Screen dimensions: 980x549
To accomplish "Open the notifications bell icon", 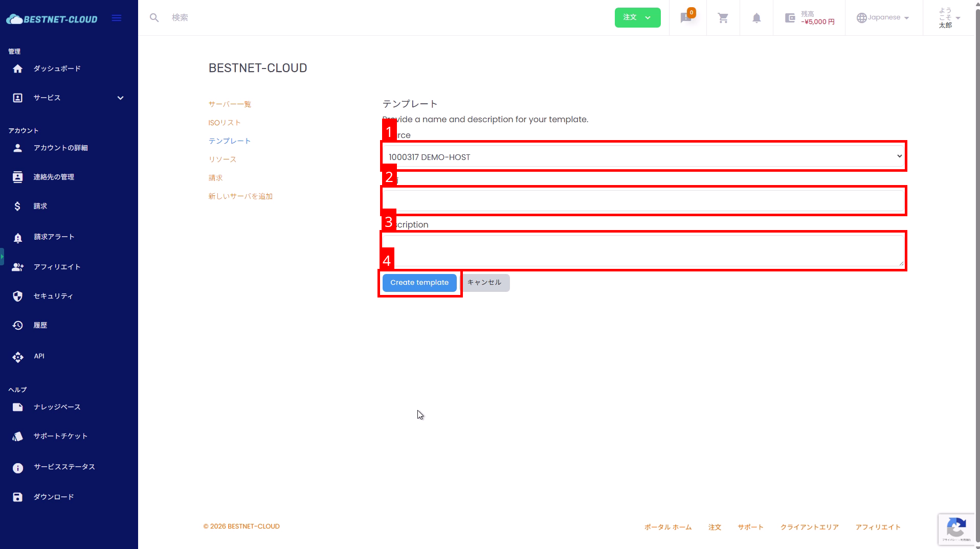I will 756,18.
